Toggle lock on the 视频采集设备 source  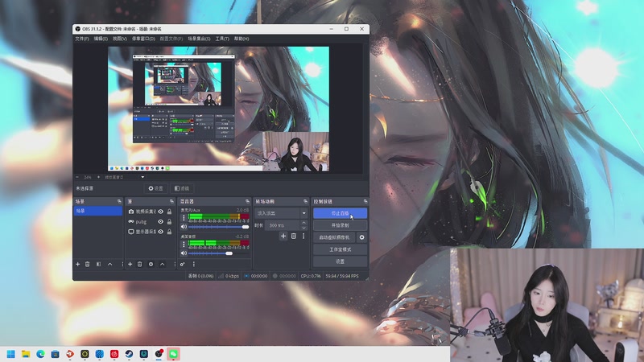[x=169, y=212]
